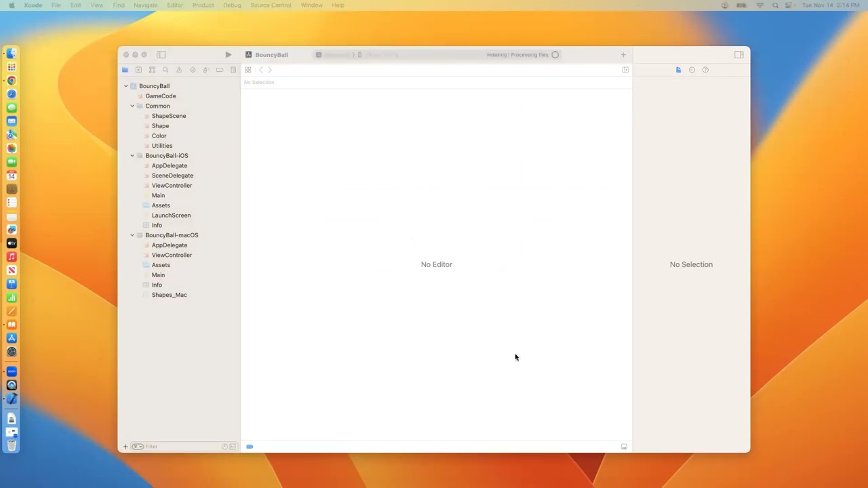Viewport: 868px width, 488px height.
Task: Select the History inspector clock icon
Action: point(692,70)
